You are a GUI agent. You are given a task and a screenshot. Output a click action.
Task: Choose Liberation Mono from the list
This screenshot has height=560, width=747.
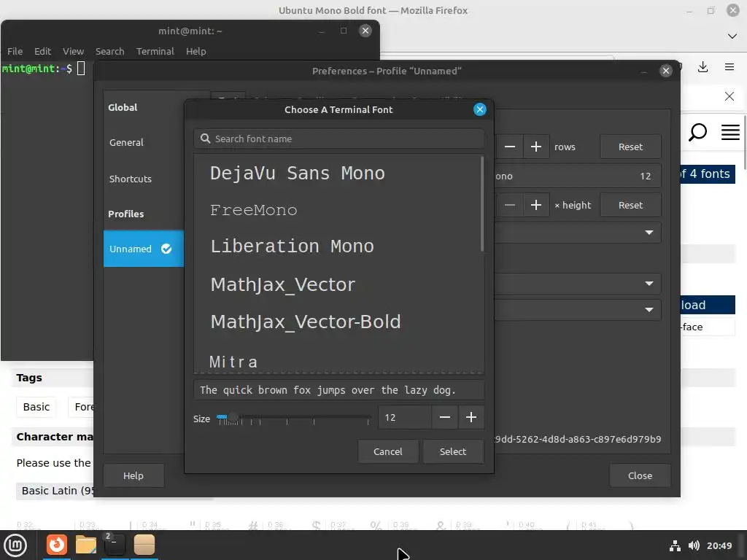tap(292, 246)
